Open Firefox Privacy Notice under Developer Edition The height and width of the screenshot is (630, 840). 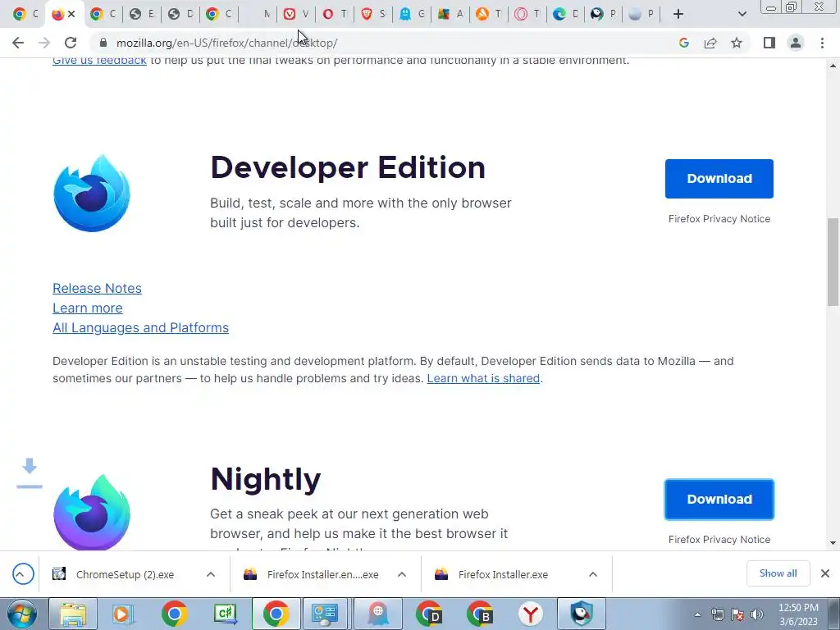719,218
